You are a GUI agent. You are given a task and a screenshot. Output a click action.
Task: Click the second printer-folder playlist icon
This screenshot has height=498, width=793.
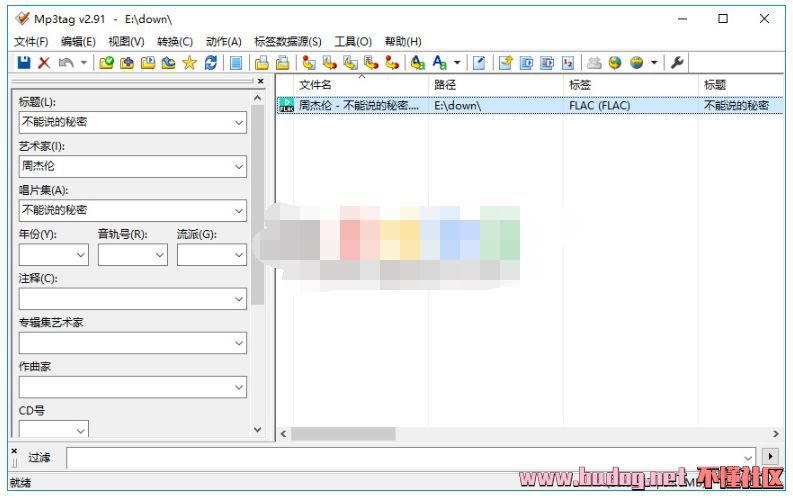coord(282,63)
